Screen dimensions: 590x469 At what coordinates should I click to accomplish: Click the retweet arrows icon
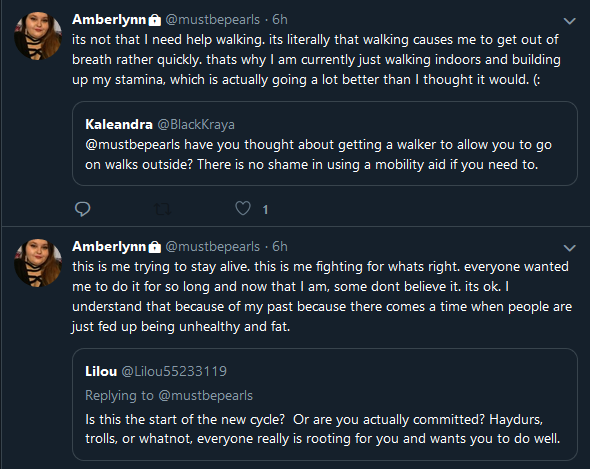(x=163, y=209)
